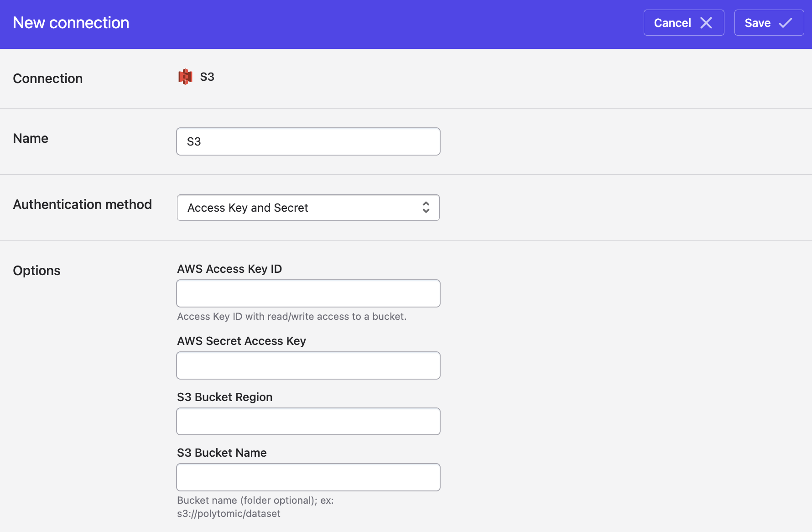Click the s3://polytomic/dataset example text
This screenshot has width=812, height=532.
(x=229, y=514)
